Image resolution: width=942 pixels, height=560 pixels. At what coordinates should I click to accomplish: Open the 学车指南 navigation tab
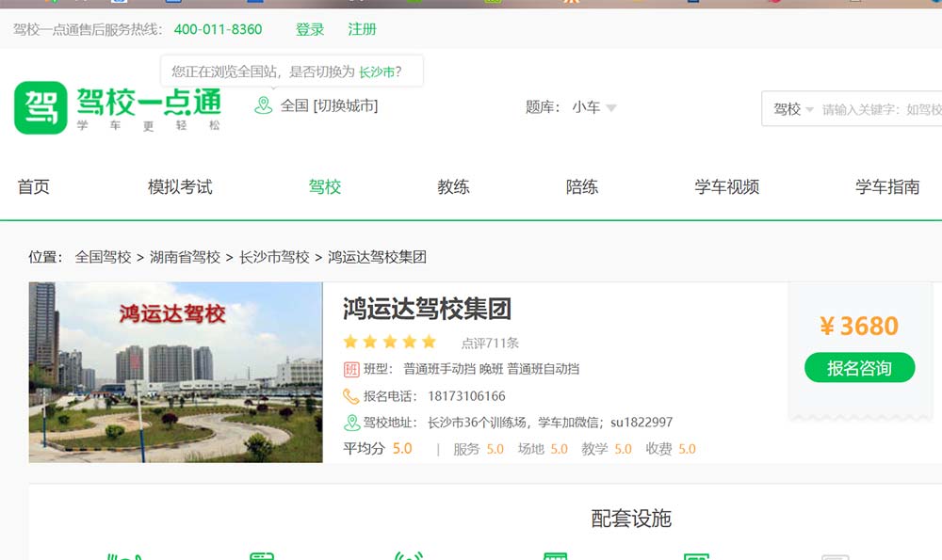pos(886,187)
